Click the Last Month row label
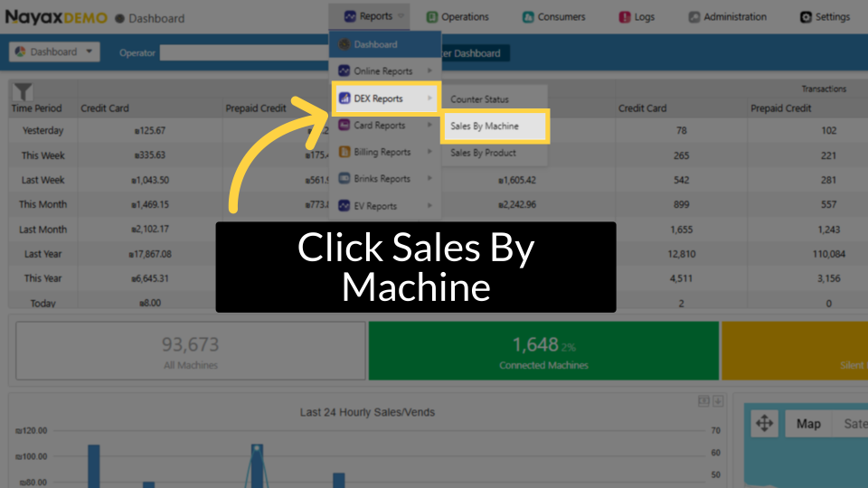868x488 pixels. (42, 229)
